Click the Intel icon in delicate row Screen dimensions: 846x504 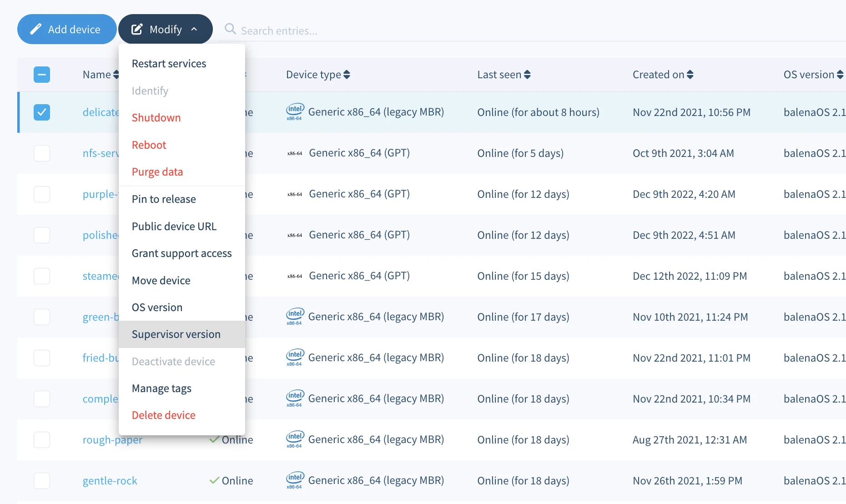point(295,112)
